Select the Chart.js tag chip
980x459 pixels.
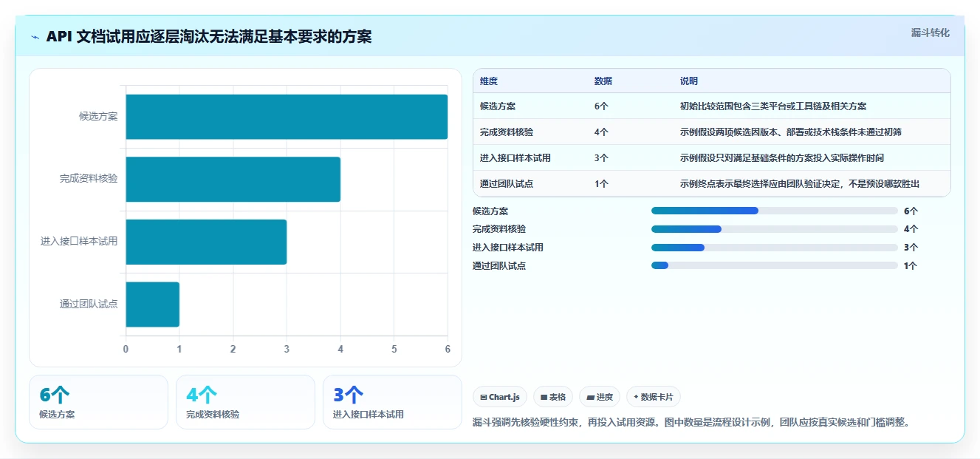coord(500,397)
